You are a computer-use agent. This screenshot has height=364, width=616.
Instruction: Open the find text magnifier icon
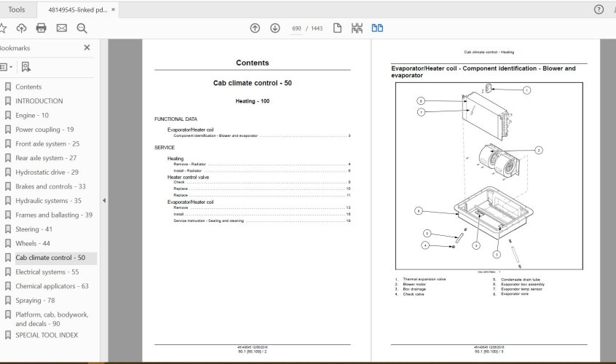[x=82, y=28]
